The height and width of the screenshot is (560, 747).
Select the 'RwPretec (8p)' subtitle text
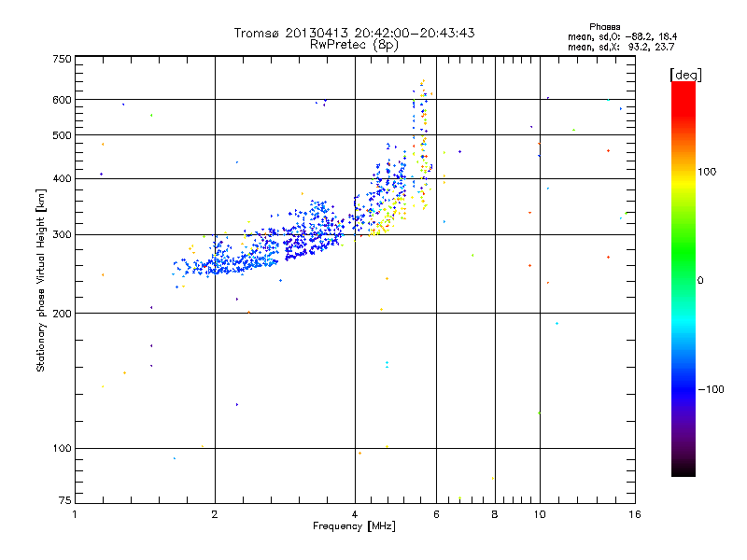(355, 44)
